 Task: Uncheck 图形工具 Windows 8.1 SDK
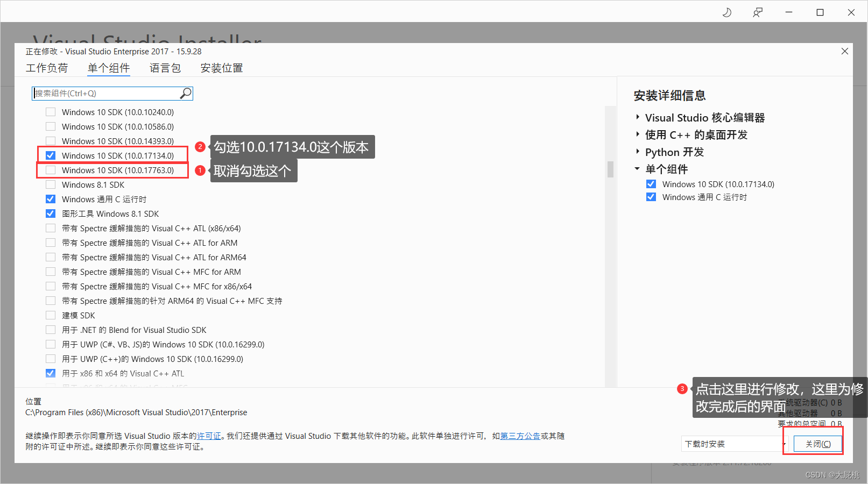click(x=51, y=213)
